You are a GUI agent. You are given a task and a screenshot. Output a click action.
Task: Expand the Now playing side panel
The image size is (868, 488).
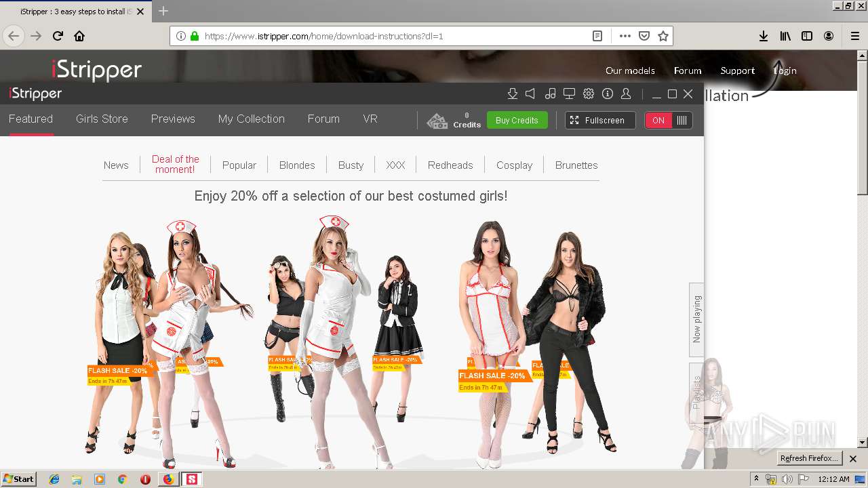pos(696,319)
